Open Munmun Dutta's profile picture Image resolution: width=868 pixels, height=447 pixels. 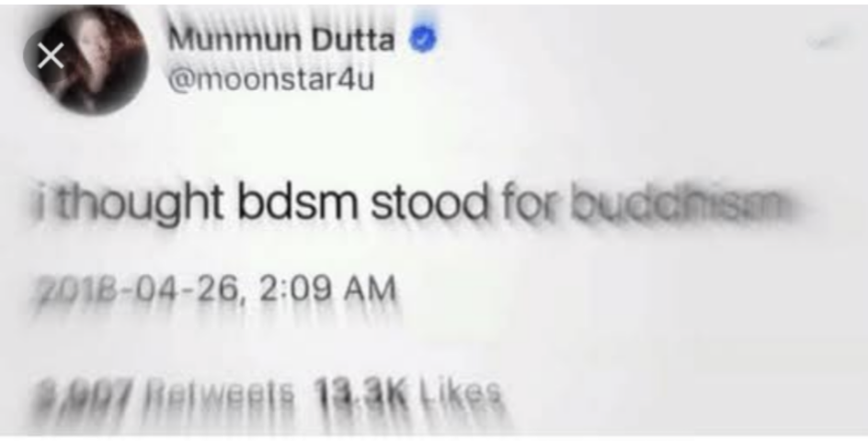tap(93, 59)
